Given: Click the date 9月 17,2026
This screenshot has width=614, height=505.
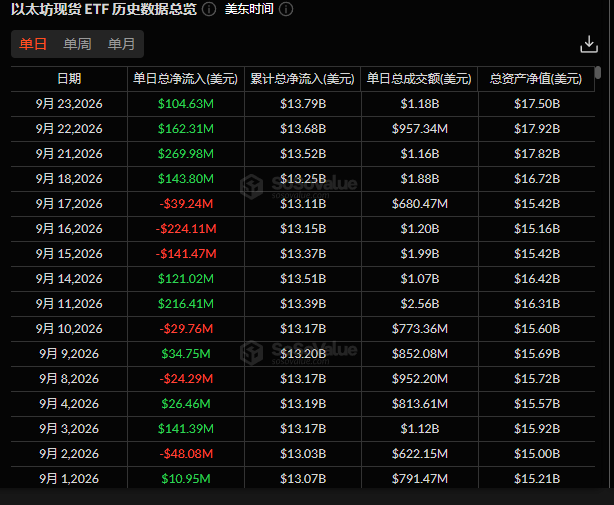Looking at the screenshot, I should tap(69, 204).
